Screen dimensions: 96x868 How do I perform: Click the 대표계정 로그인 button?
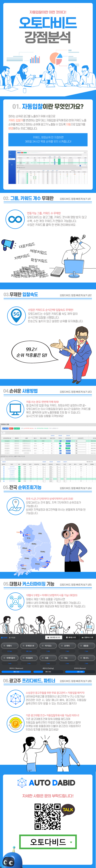[54, 638]
